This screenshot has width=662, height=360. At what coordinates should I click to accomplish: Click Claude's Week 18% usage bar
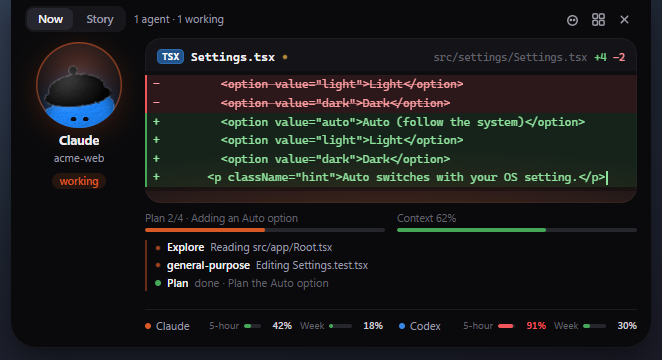pos(340,326)
